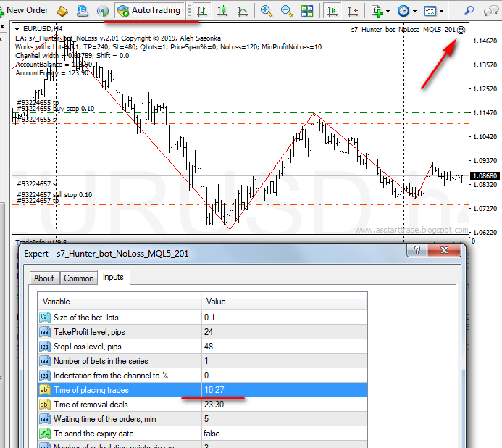Open the Common tab
Image resolution: width=502 pixels, height=448 pixels.
79,278
